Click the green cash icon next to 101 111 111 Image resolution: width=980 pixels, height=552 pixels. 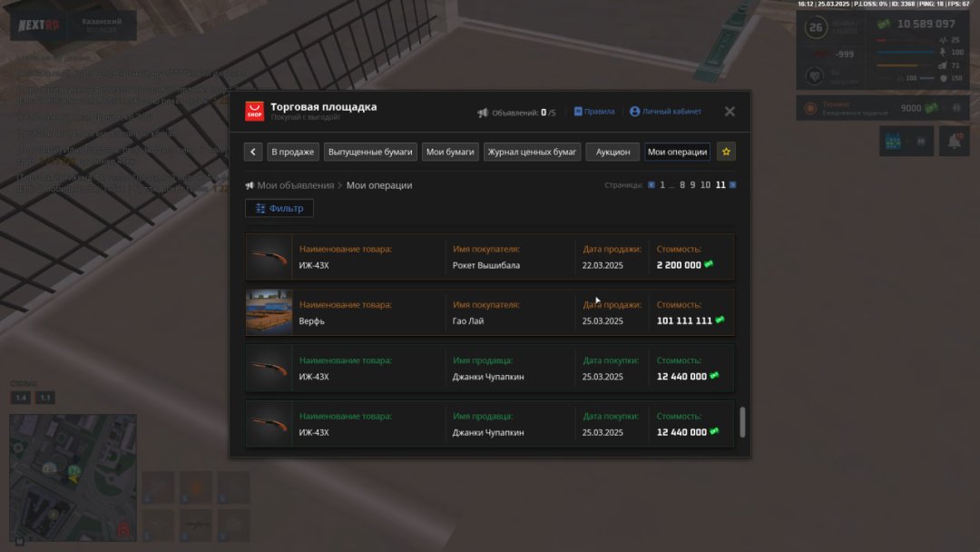pos(720,320)
